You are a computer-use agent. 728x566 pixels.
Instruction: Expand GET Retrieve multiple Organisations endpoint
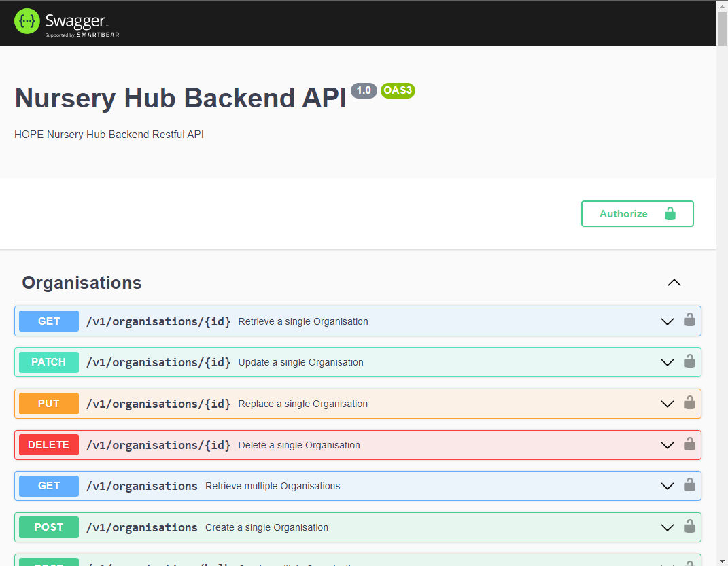point(667,485)
